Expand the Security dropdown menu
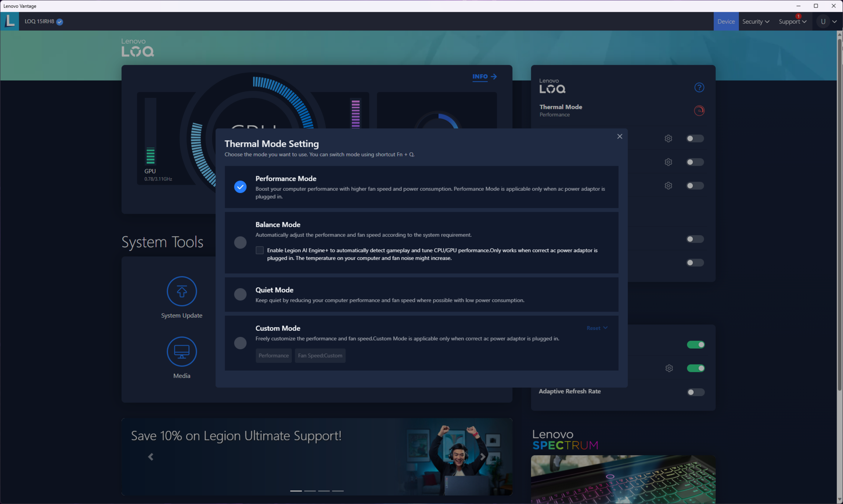The width and height of the screenshot is (843, 504). coord(756,21)
